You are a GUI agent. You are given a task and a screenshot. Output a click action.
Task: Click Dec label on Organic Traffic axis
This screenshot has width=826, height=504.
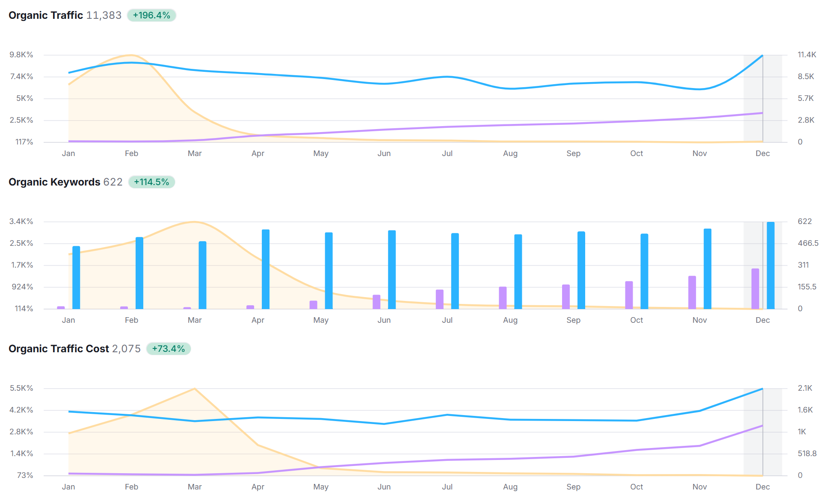coord(762,153)
